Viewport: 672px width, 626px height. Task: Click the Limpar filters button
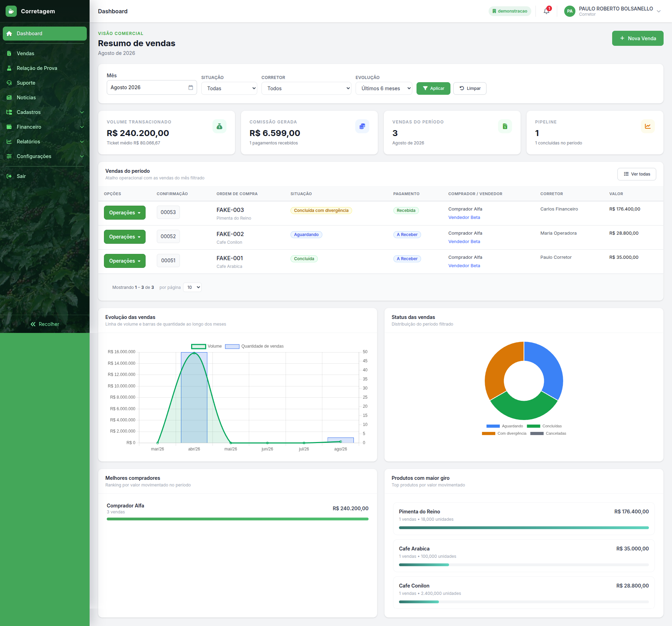[x=470, y=88]
